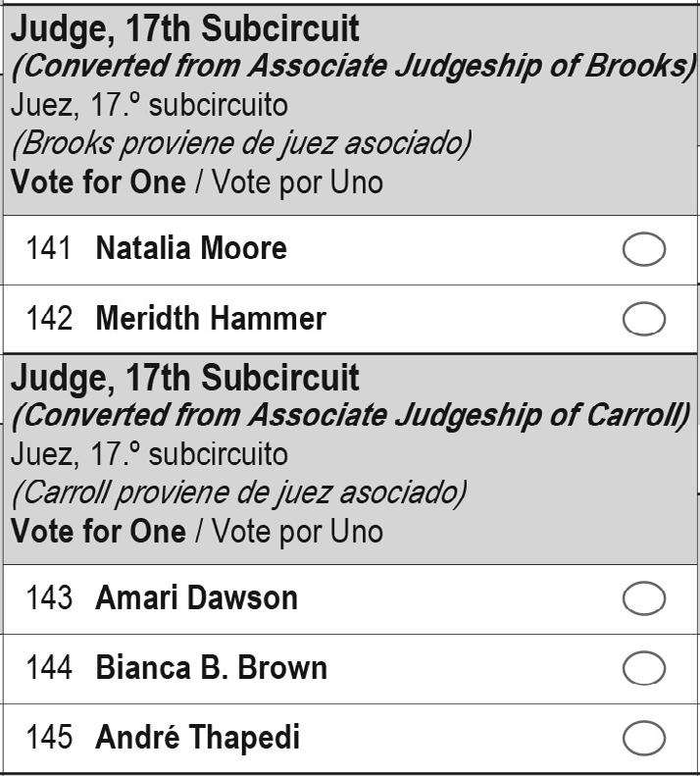This screenshot has height=776, width=700.
Task: Click candidate number 145
Action: pyautogui.click(x=49, y=737)
